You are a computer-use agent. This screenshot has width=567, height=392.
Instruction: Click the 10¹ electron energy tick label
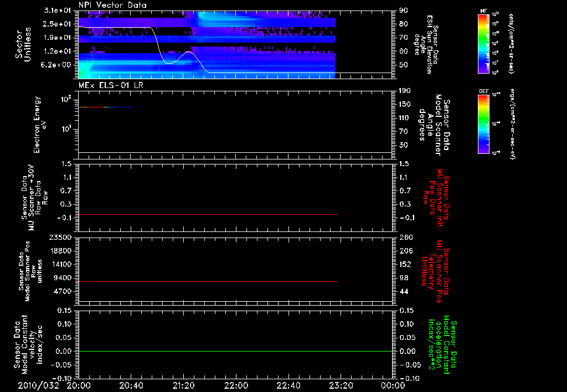(x=66, y=129)
